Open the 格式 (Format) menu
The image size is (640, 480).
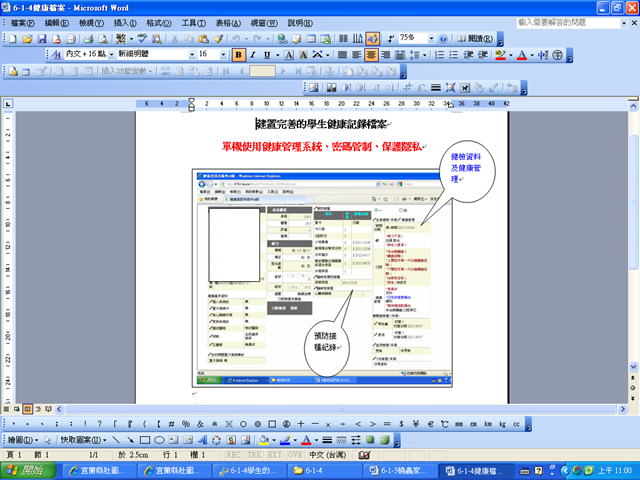pos(157,22)
